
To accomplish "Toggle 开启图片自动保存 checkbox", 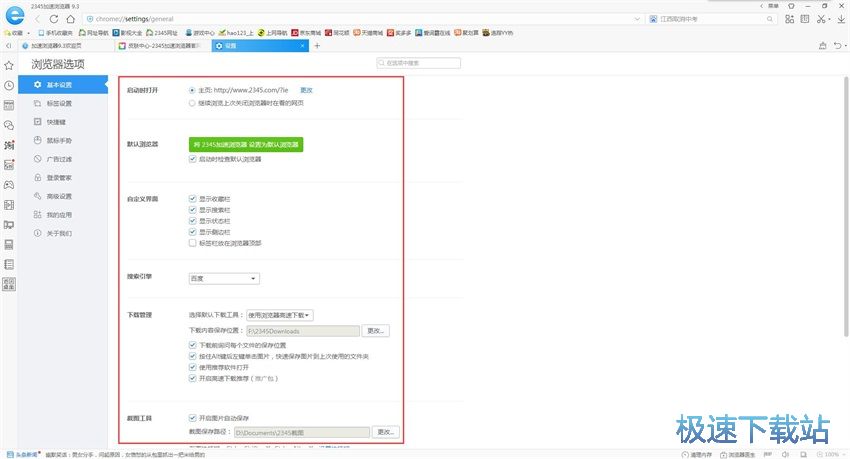I will [192, 418].
